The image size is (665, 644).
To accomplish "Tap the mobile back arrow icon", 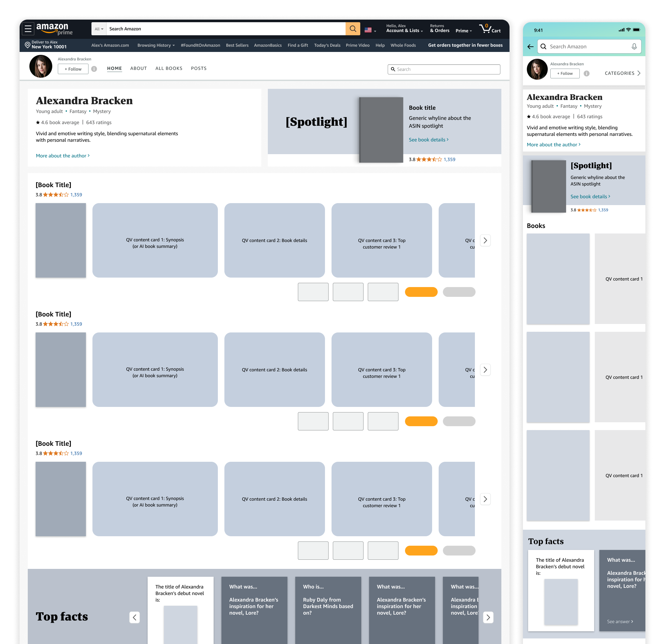I will pyautogui.click(x=531, y=47).
